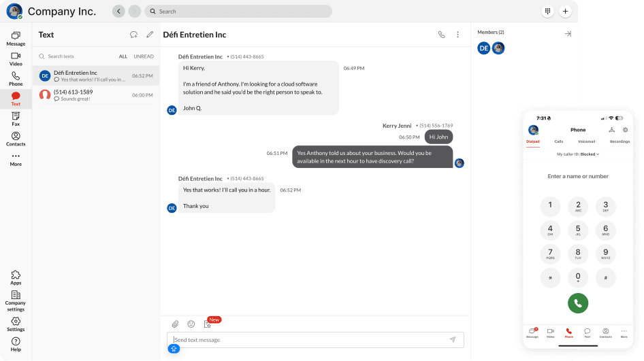644x361 pixels.
Task: Call Défi Entretien Inc with phone icon
Action: click(x=441, y=35)
